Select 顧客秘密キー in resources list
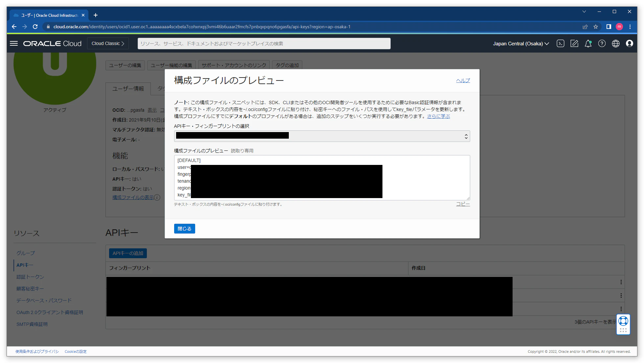The height and width of the screenshot is (363, 644). 30,289
